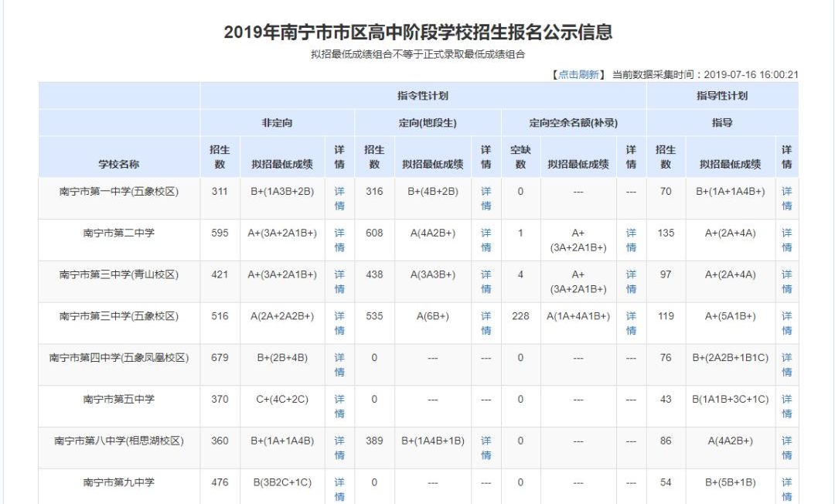Click the 定向(地段生) column group header
The height and width of the screenshot is (504, 835).
click(428, 123)
